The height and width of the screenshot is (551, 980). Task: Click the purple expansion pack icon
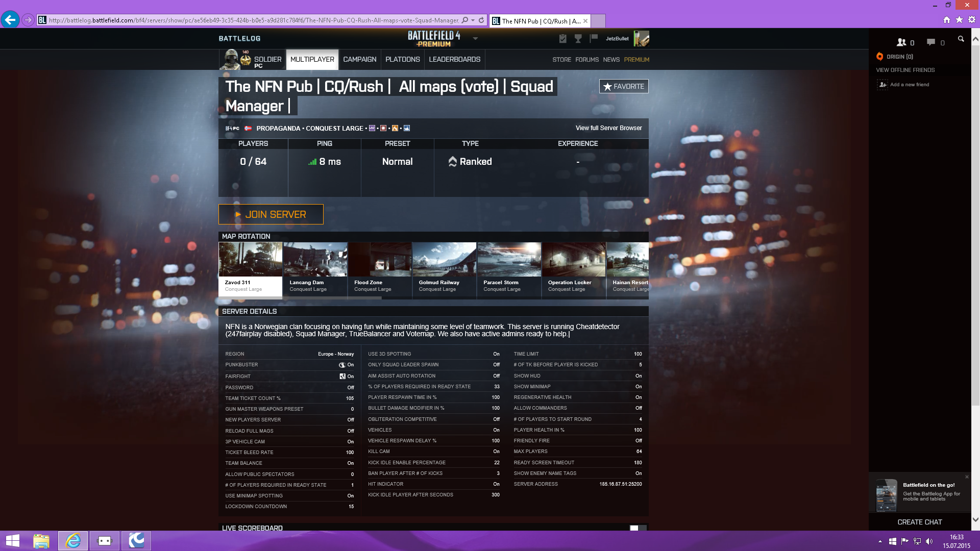pyautogui.click(x=372, y=129)
